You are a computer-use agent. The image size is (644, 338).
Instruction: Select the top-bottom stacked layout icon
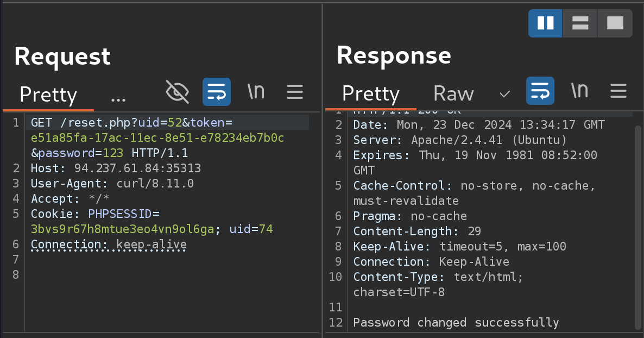pos(580,23)
